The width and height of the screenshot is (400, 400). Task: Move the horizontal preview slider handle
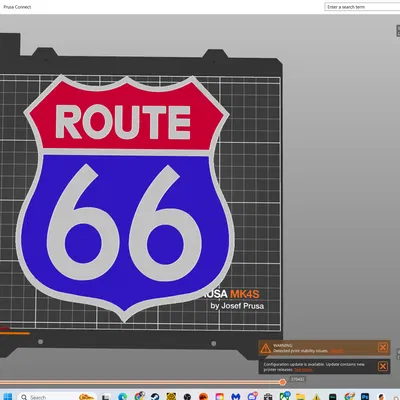283,382
